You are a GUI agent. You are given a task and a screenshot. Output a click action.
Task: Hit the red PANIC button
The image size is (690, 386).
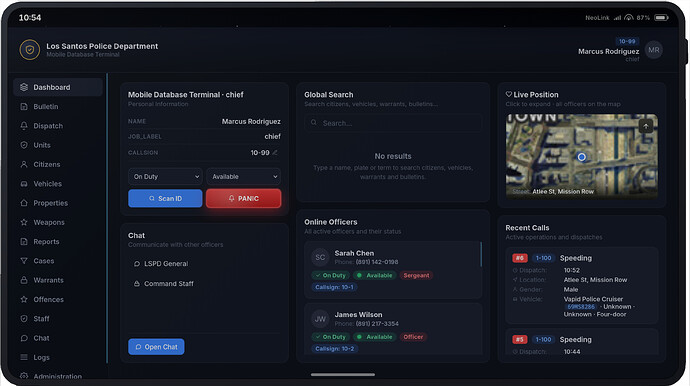[x=244, y=199]
